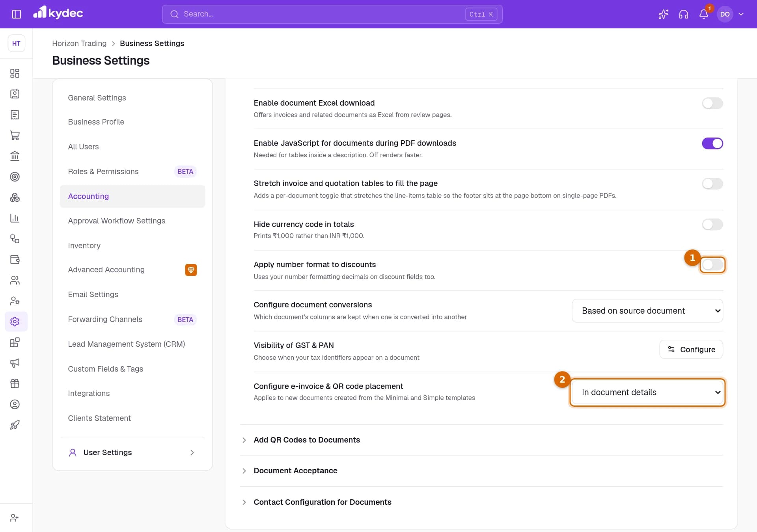Open megaphone icon in sidebar

pyautogui.click(x=15, y=363)
